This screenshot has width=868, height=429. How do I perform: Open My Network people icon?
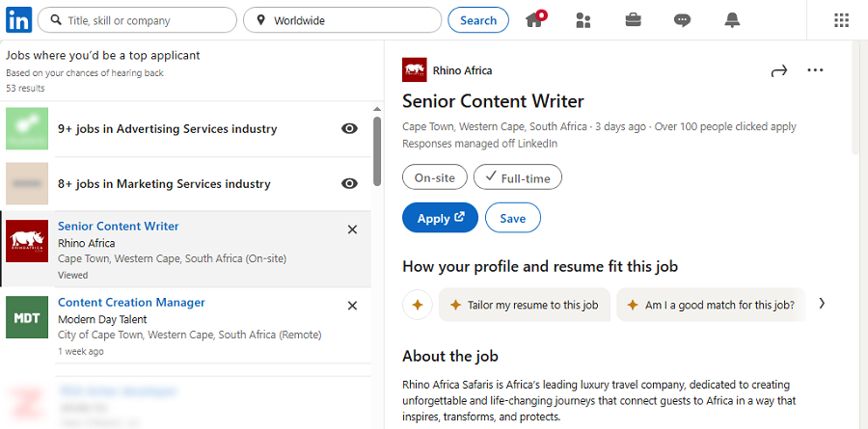pos(583,20)
